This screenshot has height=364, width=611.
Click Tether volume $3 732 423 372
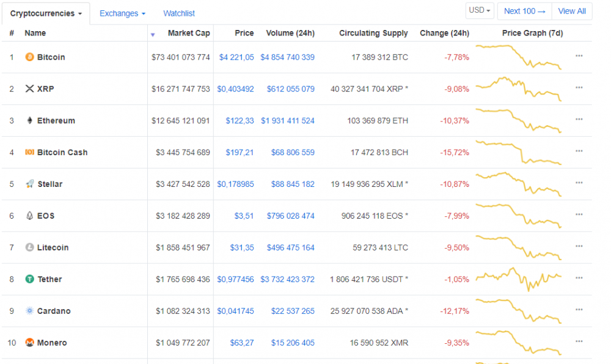[x=287, y=279]
